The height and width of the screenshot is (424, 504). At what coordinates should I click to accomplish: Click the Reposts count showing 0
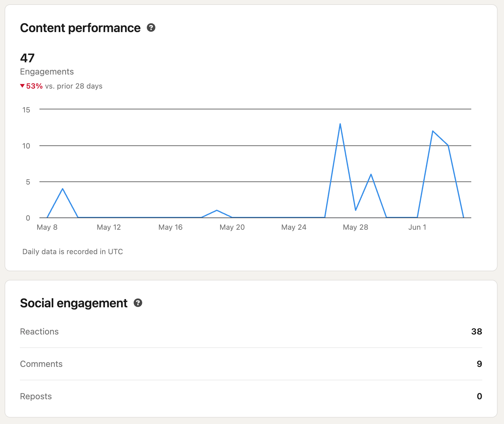pos(479,396)
